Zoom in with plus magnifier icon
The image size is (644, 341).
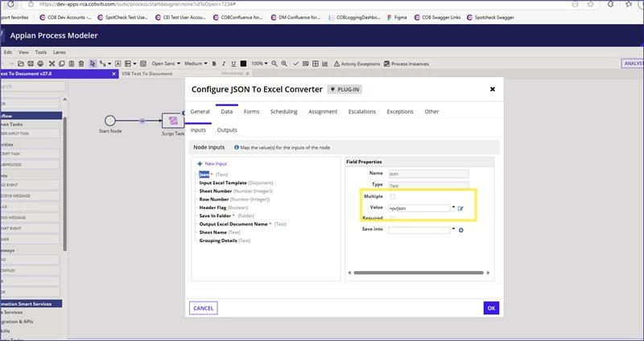[x=284, y=64]
